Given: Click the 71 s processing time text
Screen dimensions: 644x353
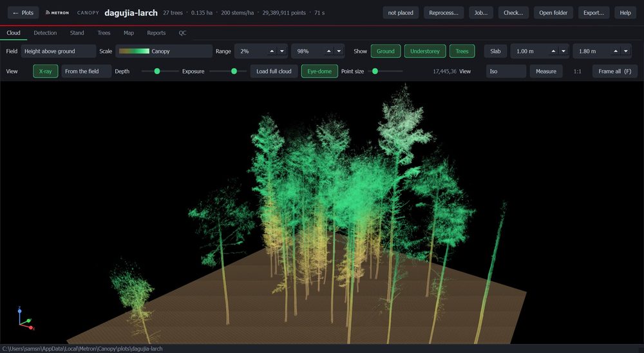Looking at the screenshot, I should [319, 13].
